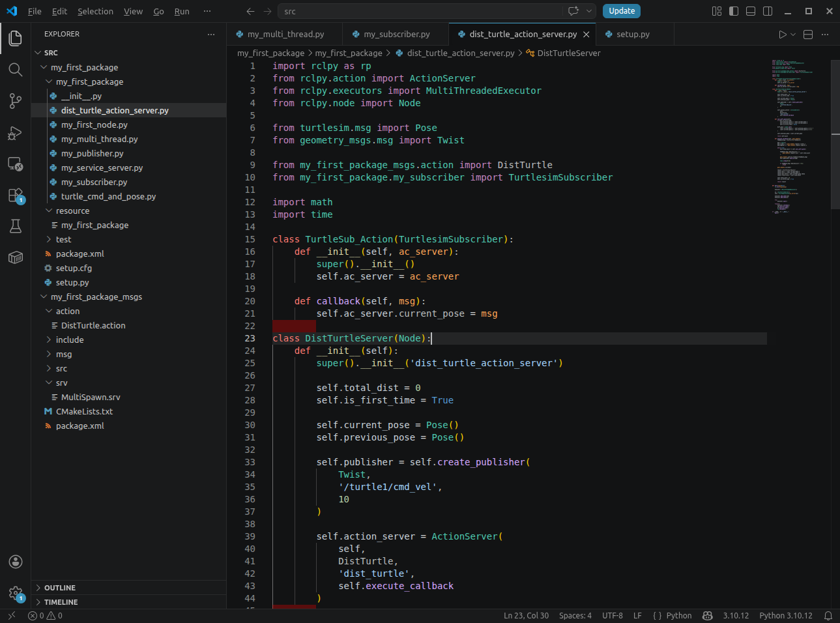Expand the test folder
The width and height of the screenshot is (840, 623).
(x=128, y=239)
